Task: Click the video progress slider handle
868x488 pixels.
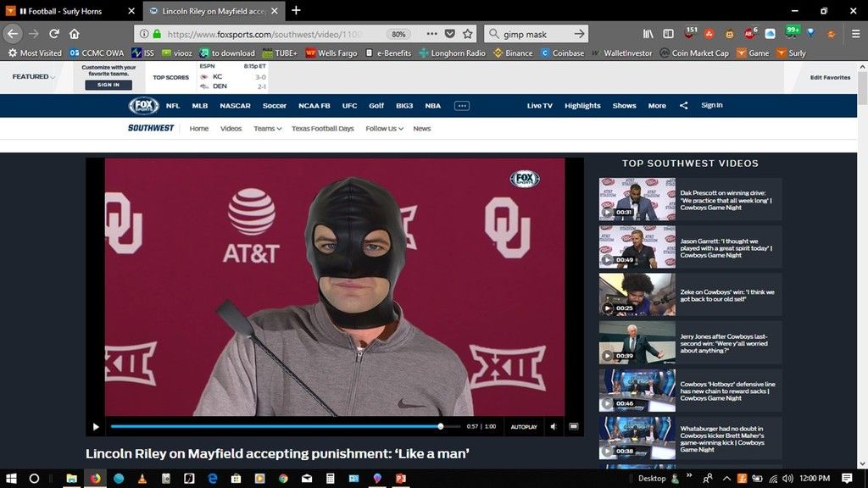Action: tap(441, 427)
